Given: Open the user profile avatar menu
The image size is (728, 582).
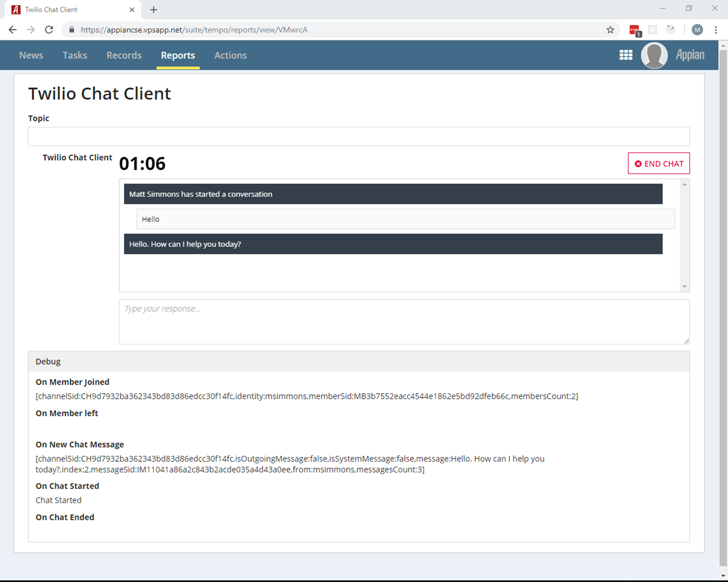Looking at the screenshot, I should pyautogui.click(x=654, y=55).
